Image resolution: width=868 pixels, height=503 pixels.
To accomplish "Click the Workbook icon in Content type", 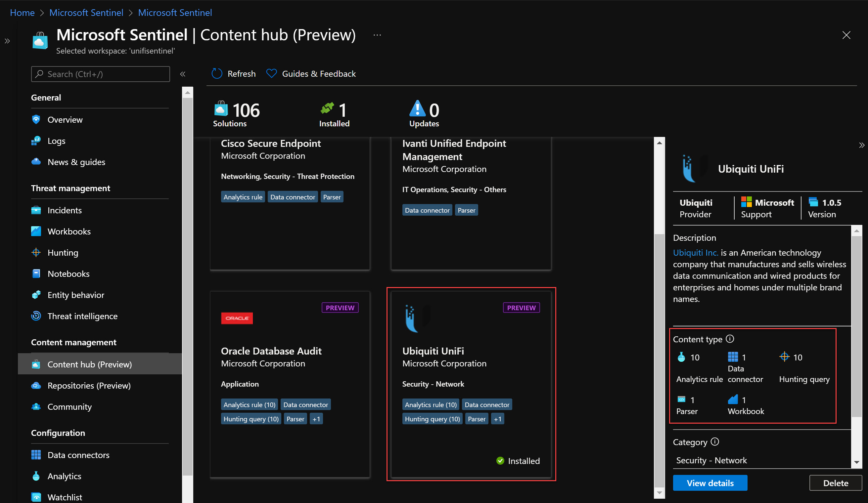I will (733, 399).
